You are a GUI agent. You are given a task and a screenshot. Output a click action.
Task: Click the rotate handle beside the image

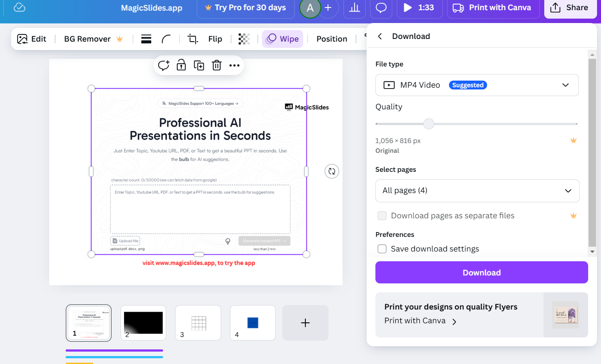coord(332,171)
